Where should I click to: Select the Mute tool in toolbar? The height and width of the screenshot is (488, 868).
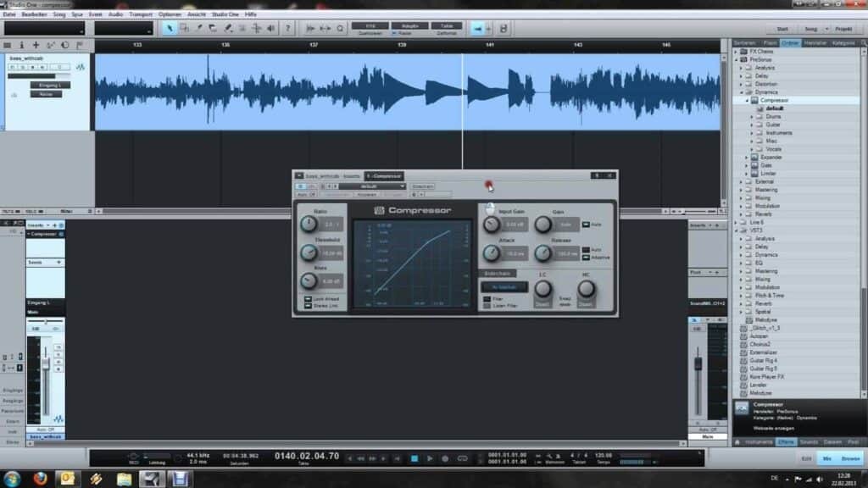click(x=242, y=28)
